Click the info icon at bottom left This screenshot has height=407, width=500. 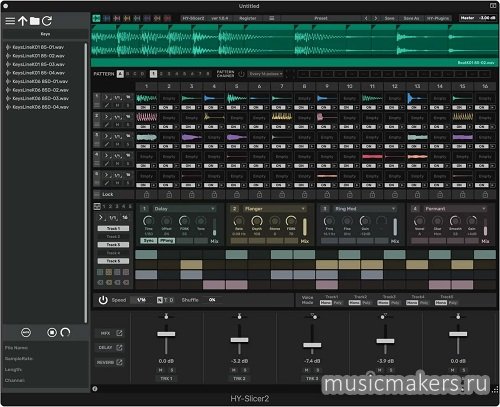[95, 389]
